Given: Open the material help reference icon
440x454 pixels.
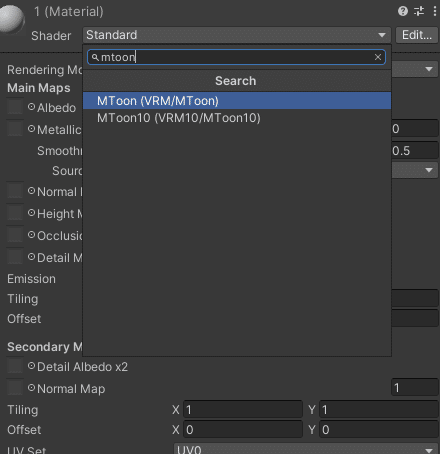Looking at the screenshot, I should 403,11.
